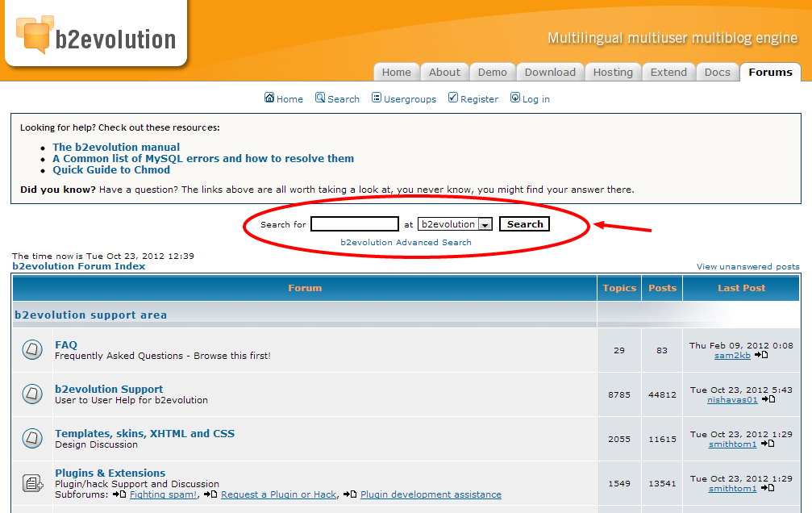Click topic count 2055
The width and height of the screenshot is (812, 513).
click(619, 440)
